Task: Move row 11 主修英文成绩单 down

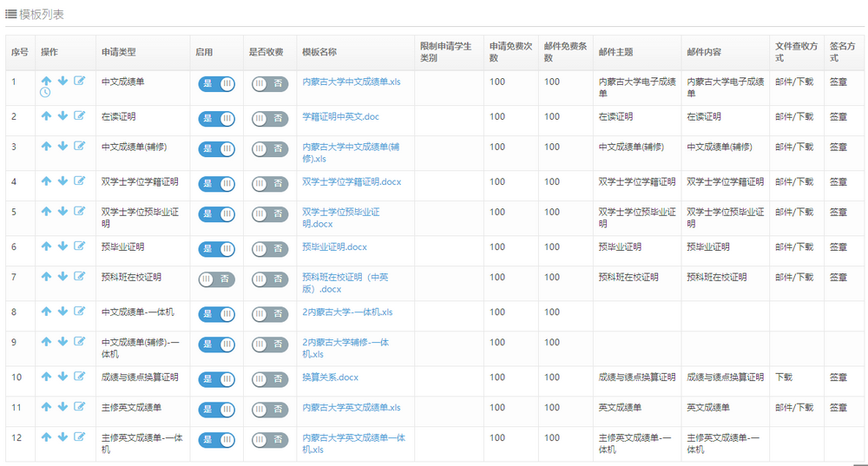Action: pos(62,407)
